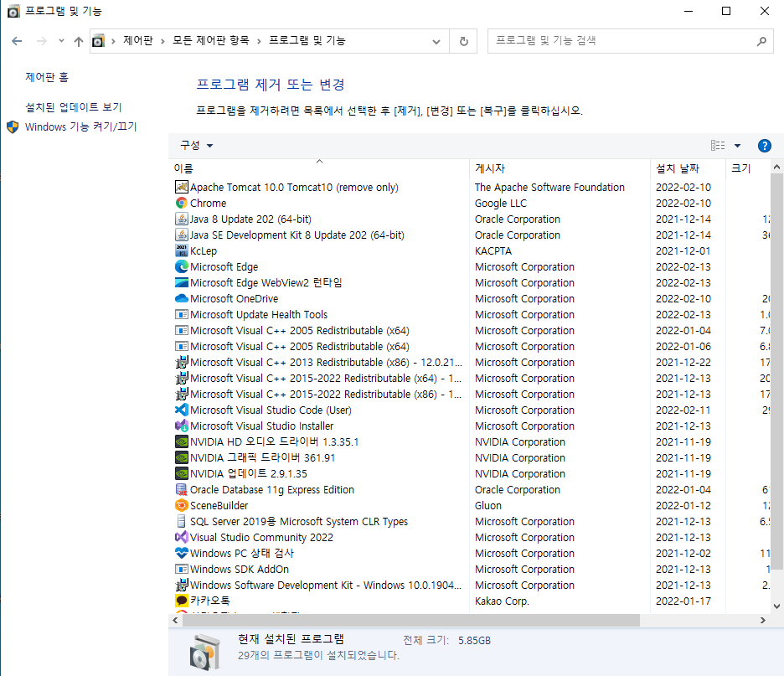Go up one level with the up arrow

(79, 41)
